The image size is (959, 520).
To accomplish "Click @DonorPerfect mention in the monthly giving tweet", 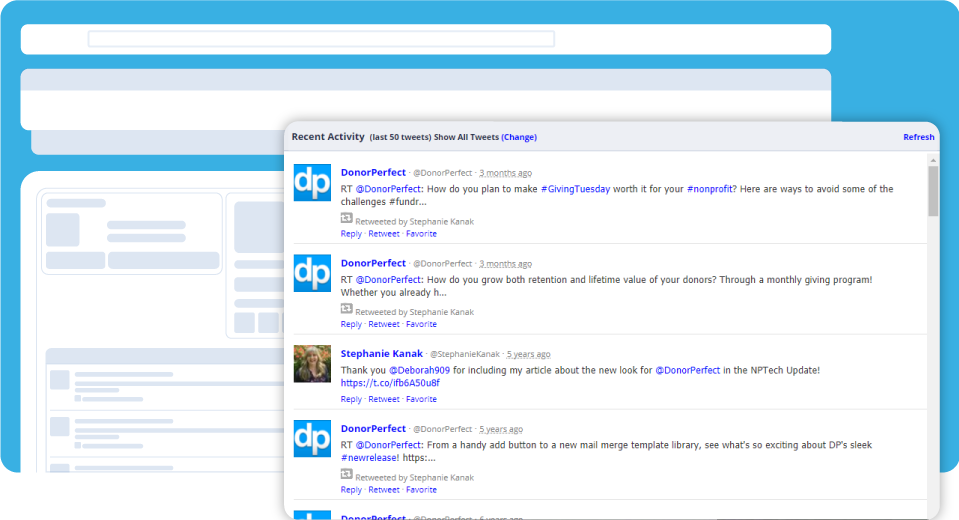I will point(388,280).
